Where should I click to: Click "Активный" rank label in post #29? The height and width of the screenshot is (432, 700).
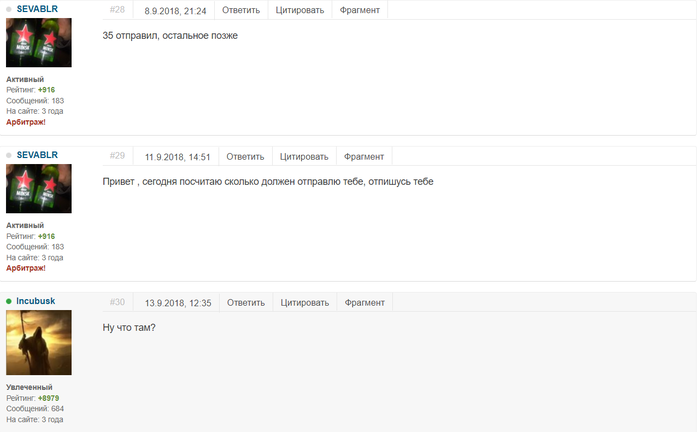pos(25,225)
